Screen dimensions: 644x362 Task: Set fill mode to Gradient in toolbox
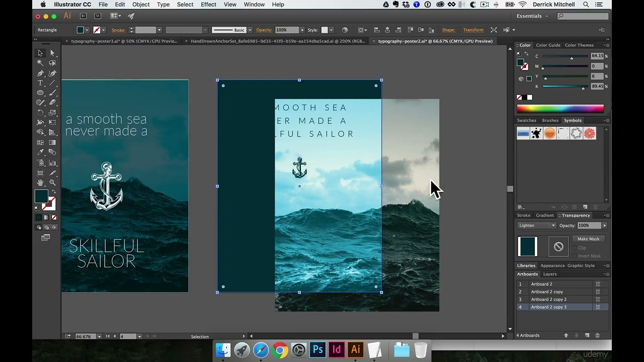pyautogui.click(x=46, y=217)
